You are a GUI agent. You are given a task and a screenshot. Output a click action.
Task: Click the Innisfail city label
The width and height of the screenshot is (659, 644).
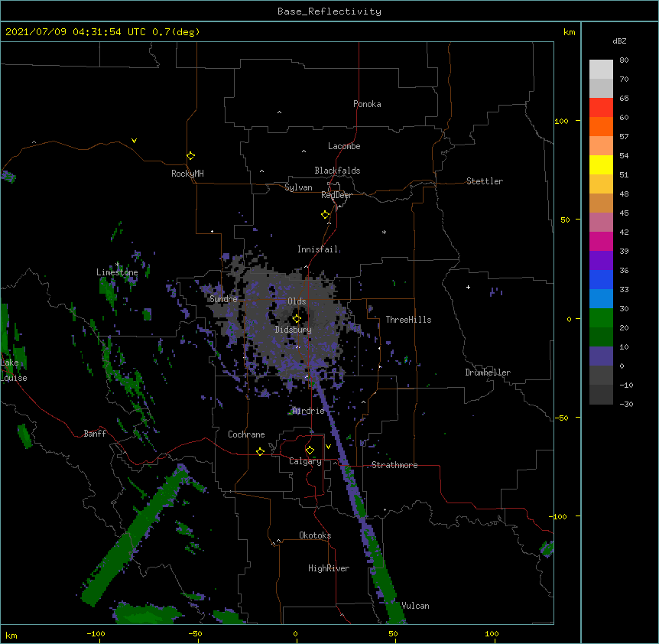point(318,249)
